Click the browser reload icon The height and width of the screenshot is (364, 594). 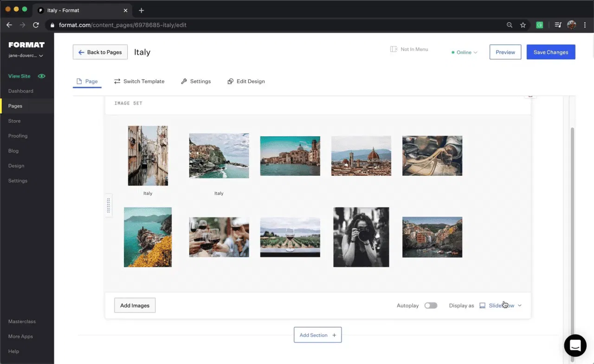coord(36,25)
